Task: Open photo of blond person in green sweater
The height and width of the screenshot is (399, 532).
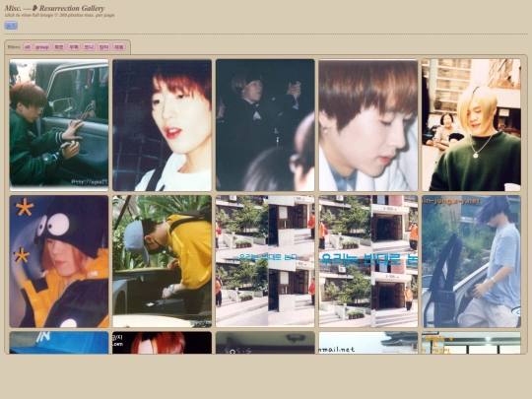Action: tap(471, 125)
